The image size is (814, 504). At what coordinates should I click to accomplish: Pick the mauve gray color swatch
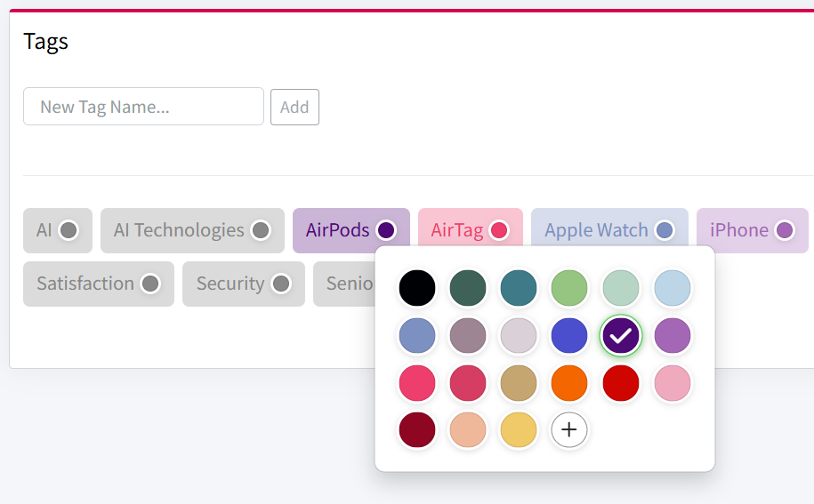(468, 335)
